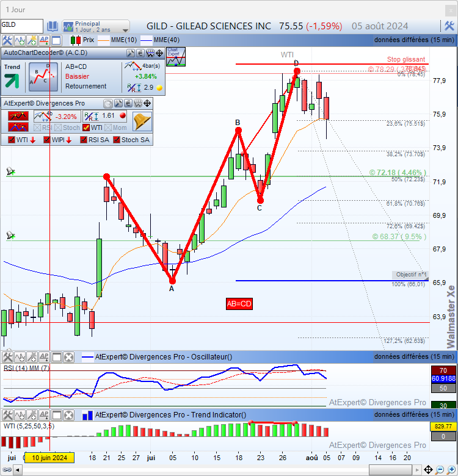Click the Trend Indicator blue bars legend icon

tap(88, 416)
